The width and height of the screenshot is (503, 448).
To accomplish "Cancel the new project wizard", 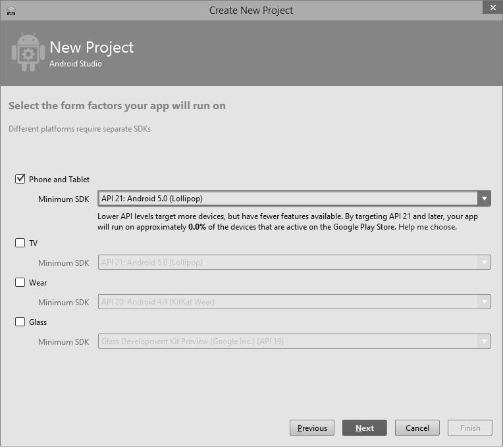I will 417,428.
